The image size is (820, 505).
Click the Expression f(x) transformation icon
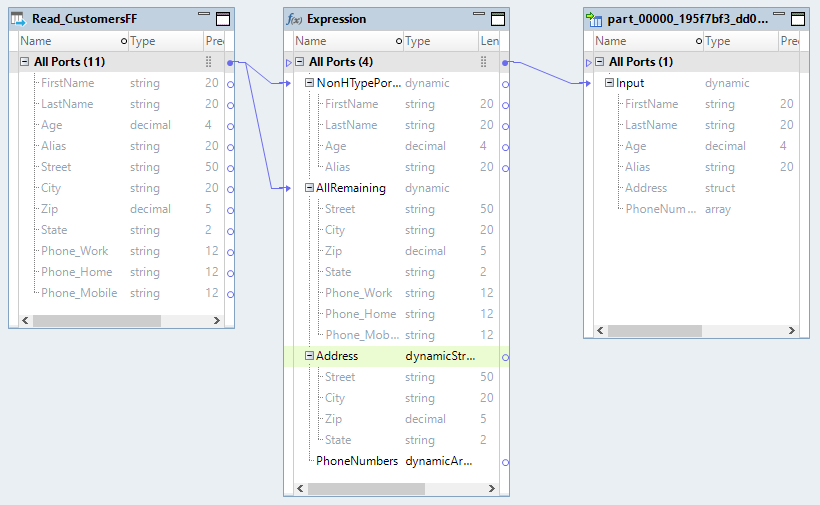click(294, 19)
